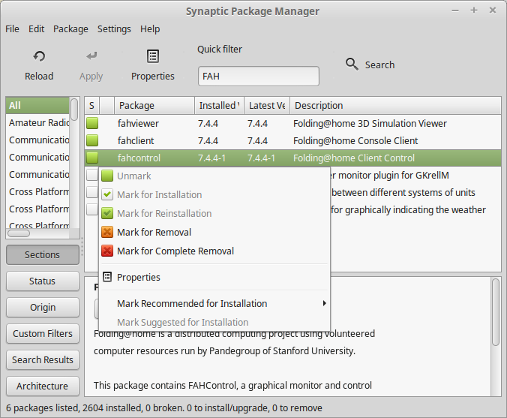Sort the list by the Package column header
507x418 pixels.
(x=154, y=106)
